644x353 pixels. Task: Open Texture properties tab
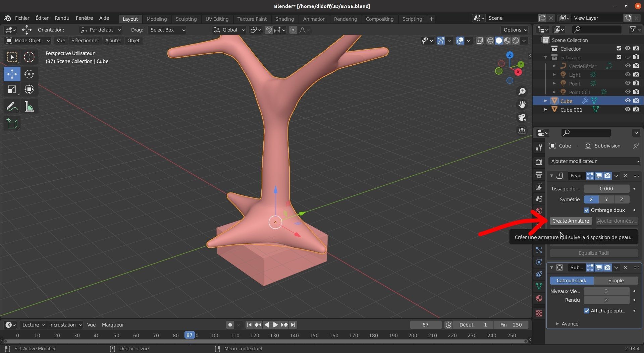(539, 313)
